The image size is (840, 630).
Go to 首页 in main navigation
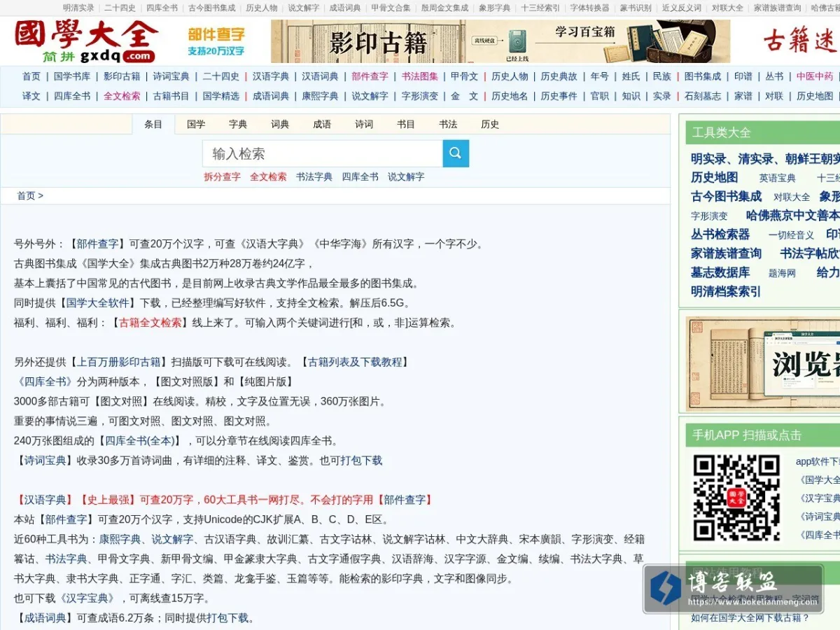point(31,76)
